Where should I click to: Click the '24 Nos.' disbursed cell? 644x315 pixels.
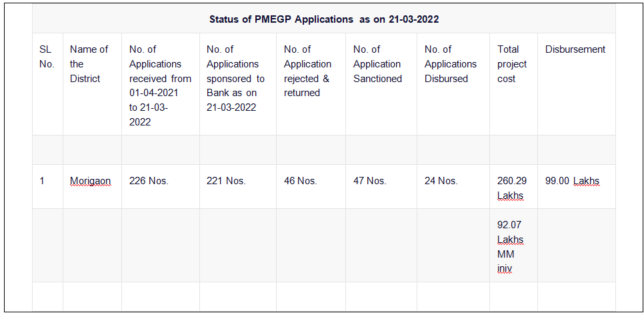[x=453, y=186]
